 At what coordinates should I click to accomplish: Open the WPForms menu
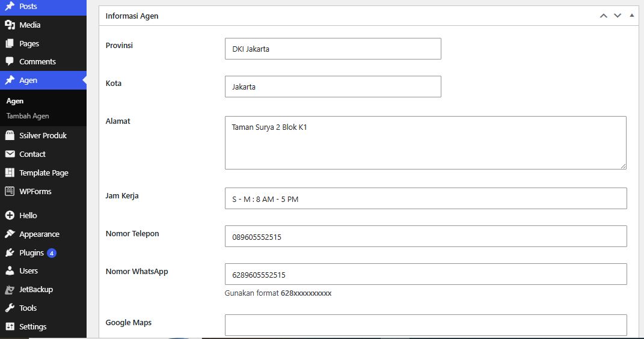[x=43, y=191]
